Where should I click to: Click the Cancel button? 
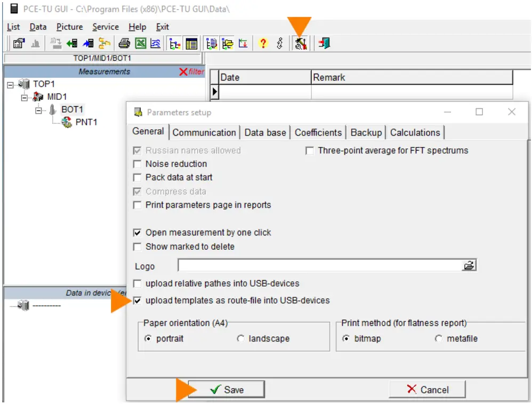point(427,390)
